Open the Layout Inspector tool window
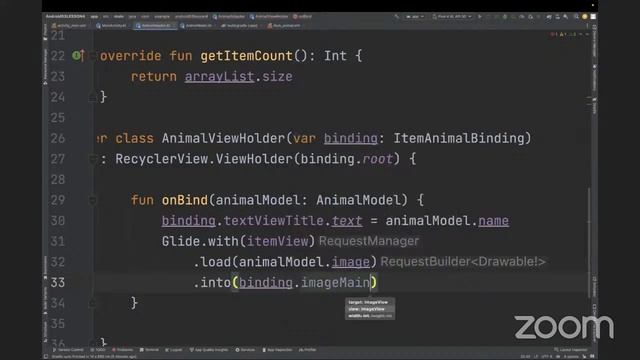Image resolution: width=640 pixels, height=360 pixels. click(x=571, y=350)
